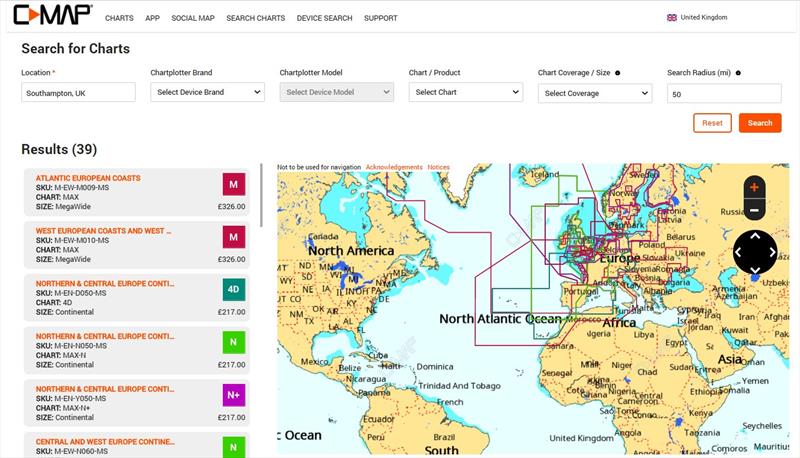Image resolution: width=800 pixels, height=458 pixels.
Task: Open SUPPORT menu item
Action: coord(381,18)
